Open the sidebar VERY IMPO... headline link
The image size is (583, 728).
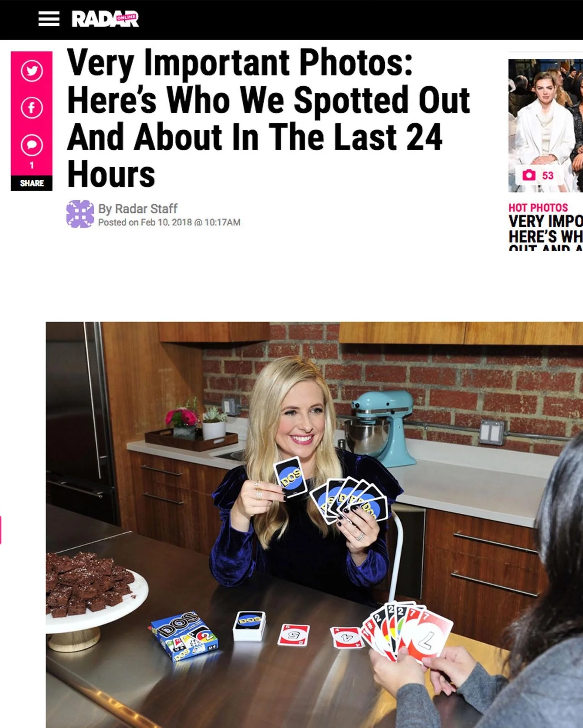[546, 233]
